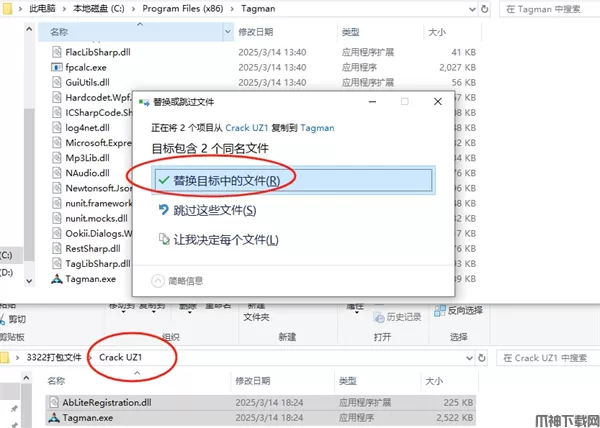Image resolution: width=600 pixels, height=428 pixels.
Task: Click the 剪切 scissors icon
Action: (3, 319)
